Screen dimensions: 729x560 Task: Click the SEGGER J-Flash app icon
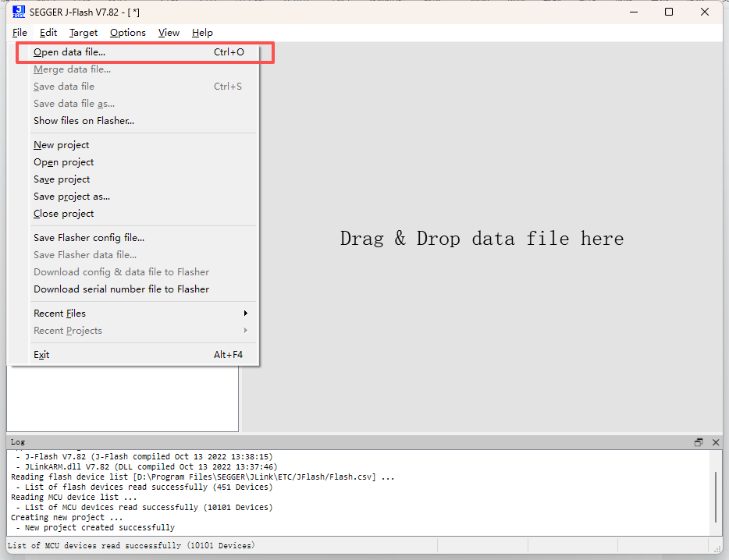point(19,12)
